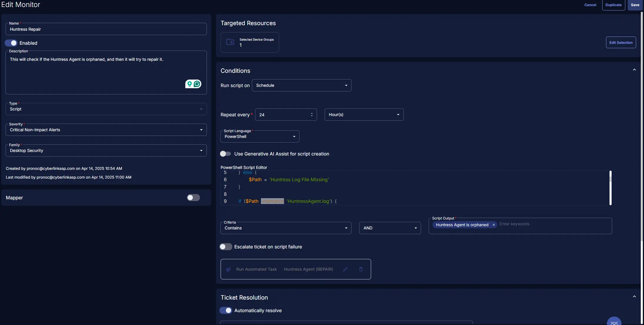This screenshot has height=325, width=644.
Task: Enable Generative AI Assist for script creation
Action: [225, 154]
